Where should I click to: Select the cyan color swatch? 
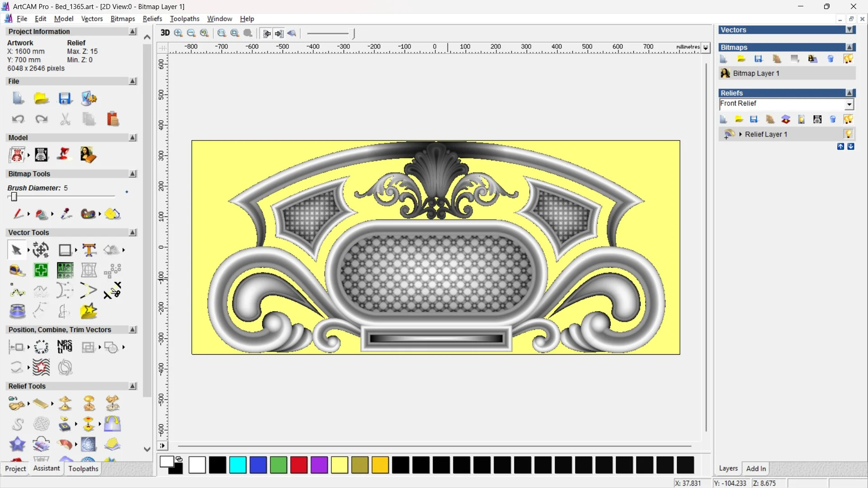(238, 465)
